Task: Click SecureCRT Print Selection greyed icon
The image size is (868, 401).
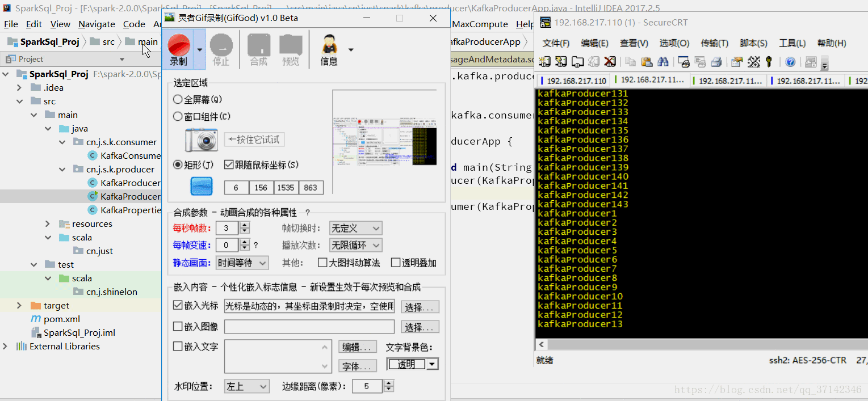Action: [x=700, y=62]
